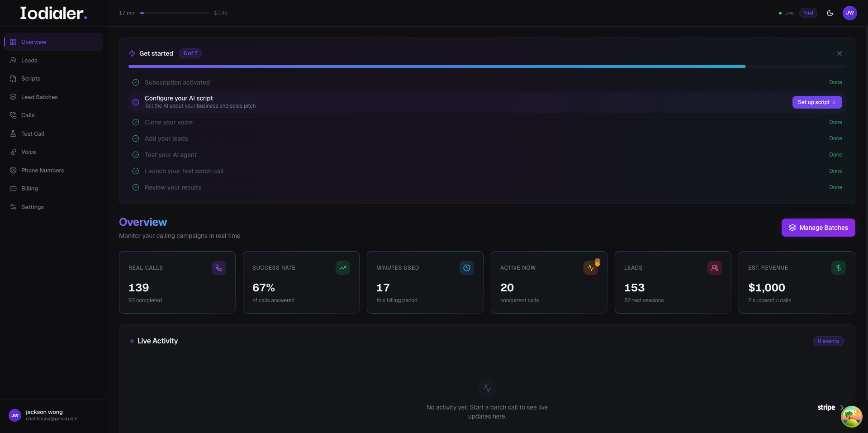Screen dimensions: 868x433
Task: Open jackson wong account menu in sidebar
Action: [44, 415]
